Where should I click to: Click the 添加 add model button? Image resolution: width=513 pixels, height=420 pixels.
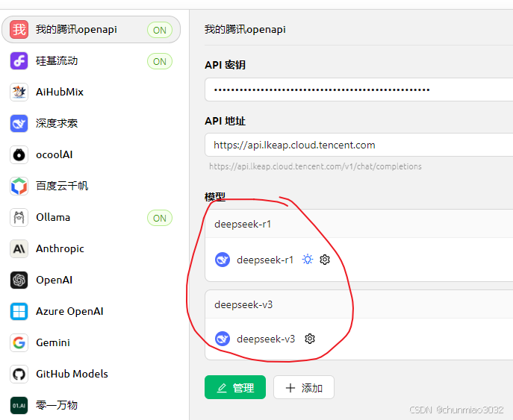coord(304,387)
